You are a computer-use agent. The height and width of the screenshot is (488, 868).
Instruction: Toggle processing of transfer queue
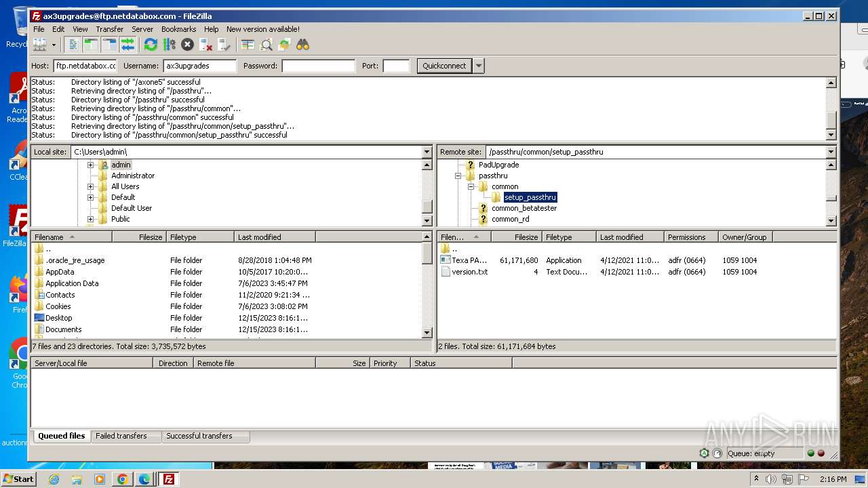click(x=169, y=45)
